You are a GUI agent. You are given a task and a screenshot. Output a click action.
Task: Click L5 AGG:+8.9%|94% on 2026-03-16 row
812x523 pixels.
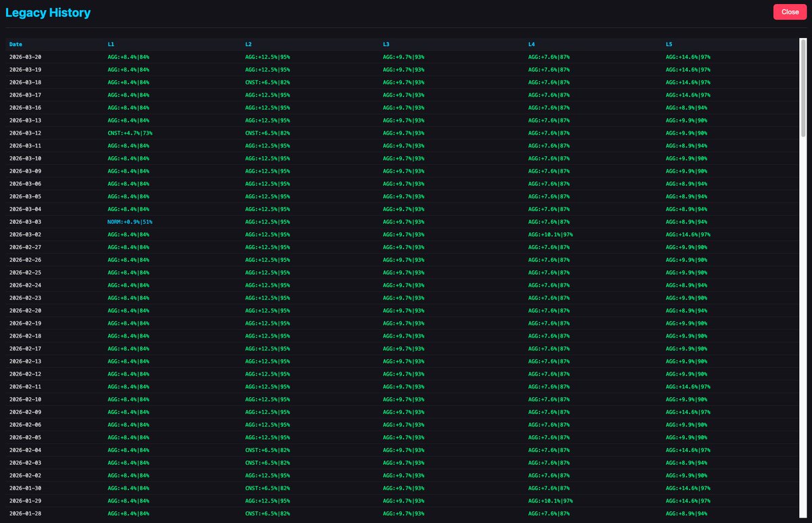tap(687, 108)
